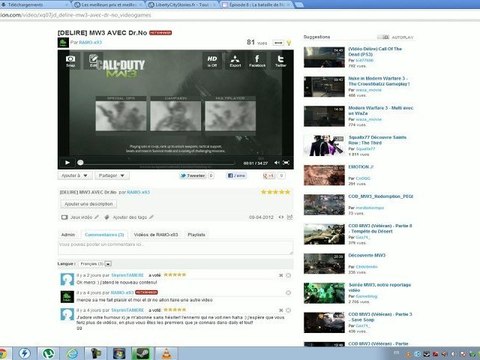This screenshot has height=360, width=480.
Task: Click the Edit icon in video player
Action: coord(93,61)
